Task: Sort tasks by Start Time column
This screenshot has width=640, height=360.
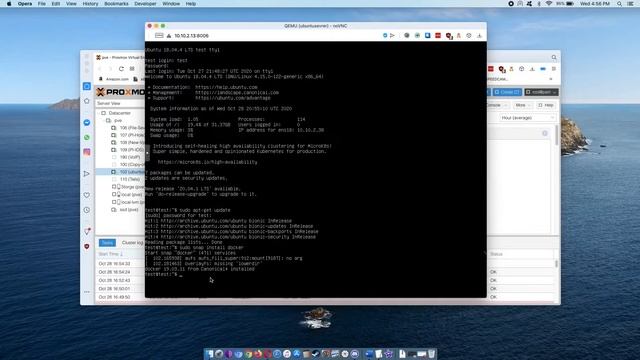Action: 120,254
